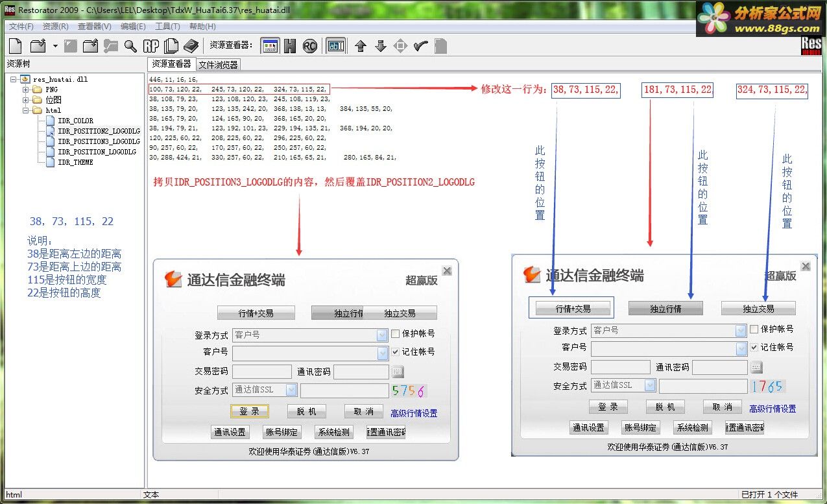Click the grayed page icon at toolbar end
This screenshot has width=827, height=504.
coord(440,46)
